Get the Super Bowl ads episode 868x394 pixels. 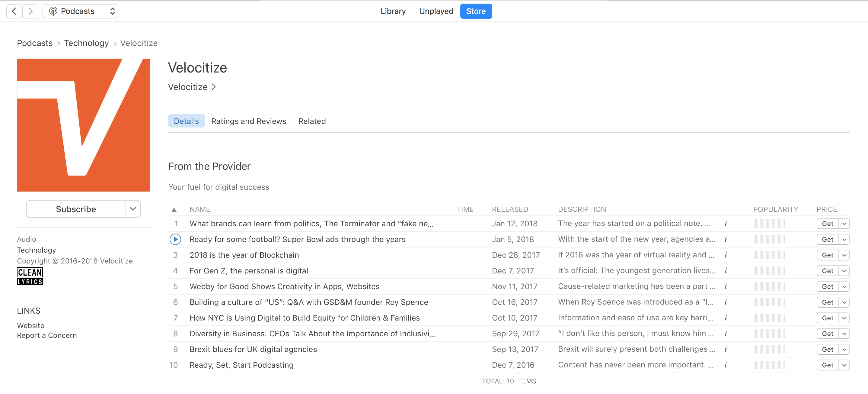coord(828,239)
